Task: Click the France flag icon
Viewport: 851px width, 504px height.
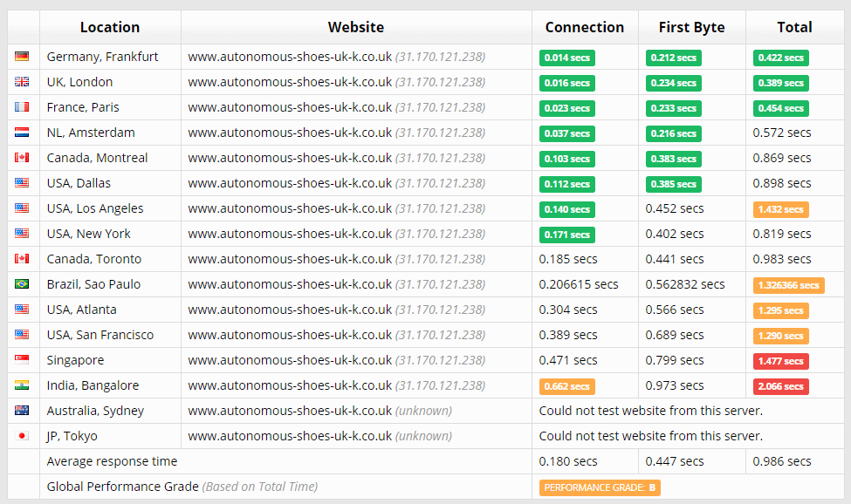Action: click(22, 106)
